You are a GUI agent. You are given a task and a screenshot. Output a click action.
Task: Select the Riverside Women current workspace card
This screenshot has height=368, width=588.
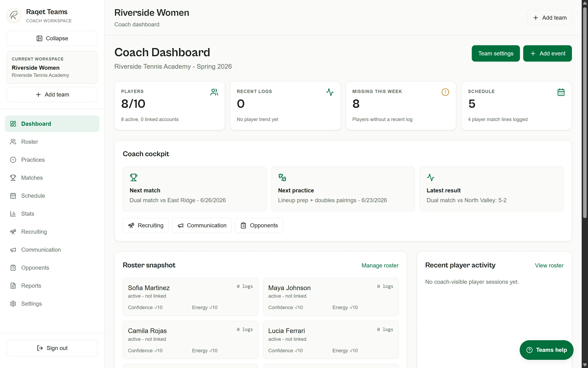tap(52, 67)
